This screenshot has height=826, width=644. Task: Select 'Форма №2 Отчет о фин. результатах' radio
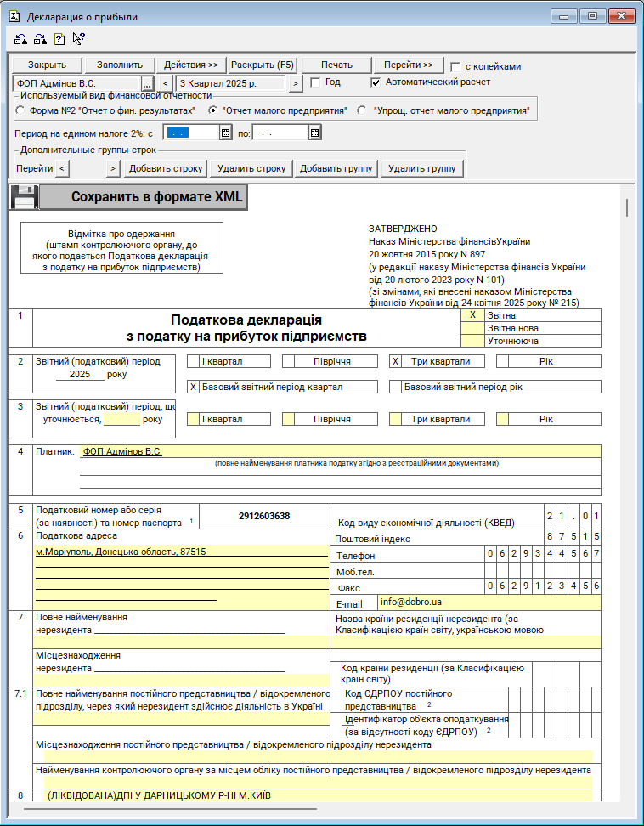20,110
